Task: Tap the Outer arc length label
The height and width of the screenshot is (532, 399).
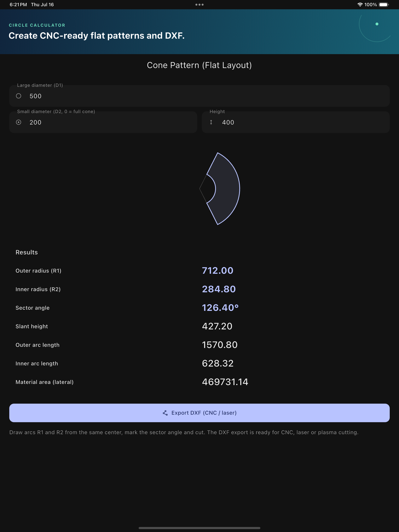Action: (38, 345)
